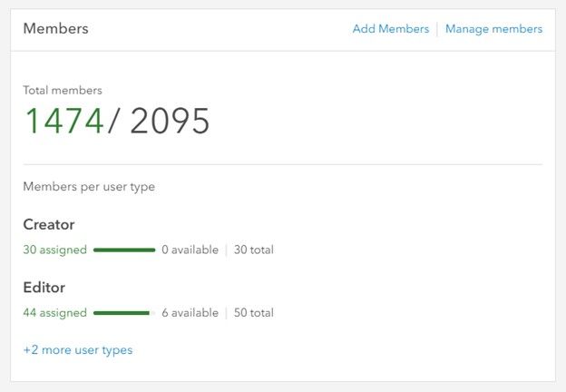Click the Total members label
Image resolution: width=566 pixels, height=392 pixels.
point(63,90)
